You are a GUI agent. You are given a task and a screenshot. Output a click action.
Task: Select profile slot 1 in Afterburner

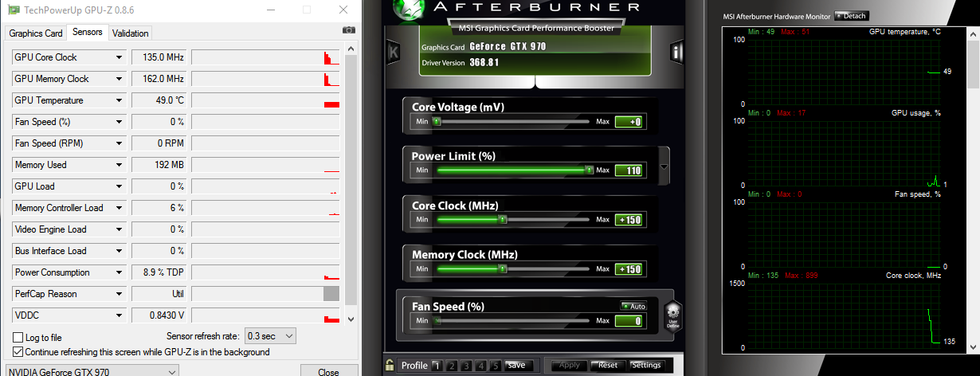tap(437, 366)
